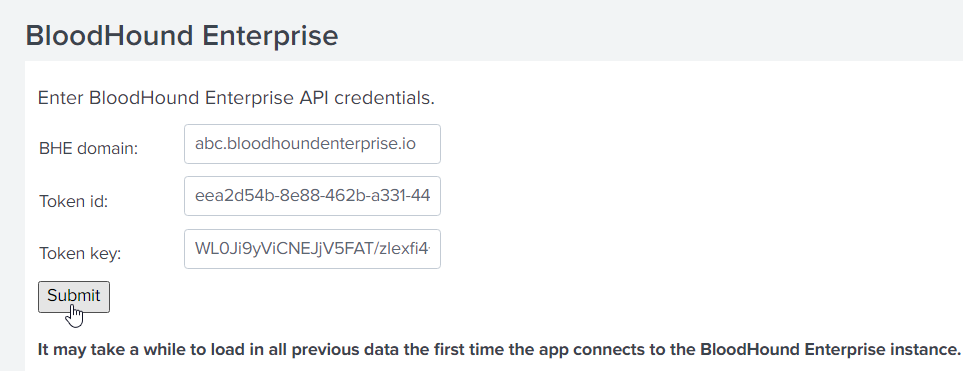
Task: Place cursor in field showing eea2d54b-8e88-462b-a331
Action: click(x=312, y=196)
